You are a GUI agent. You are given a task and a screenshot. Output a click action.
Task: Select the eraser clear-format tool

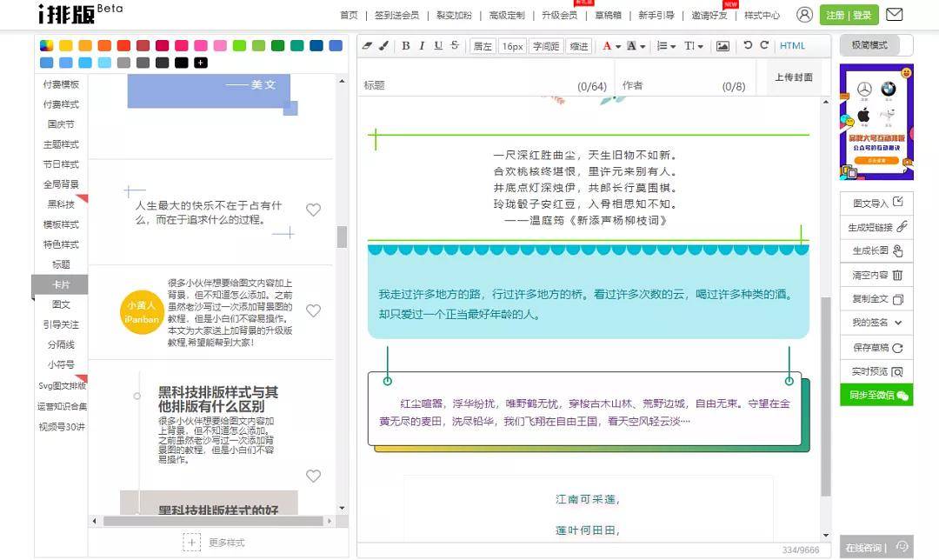(x=367, y=46)
